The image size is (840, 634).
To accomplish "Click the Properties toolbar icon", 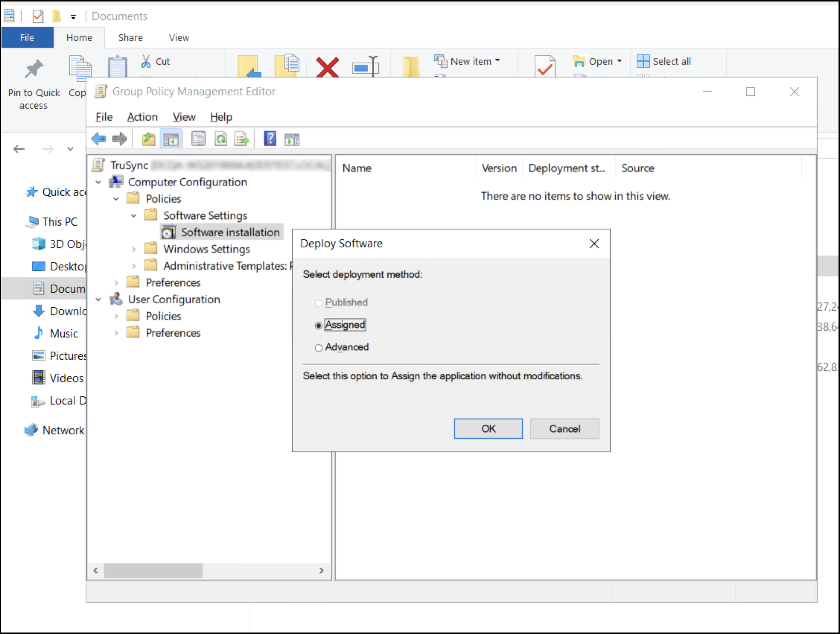I will tap(198, 139).
